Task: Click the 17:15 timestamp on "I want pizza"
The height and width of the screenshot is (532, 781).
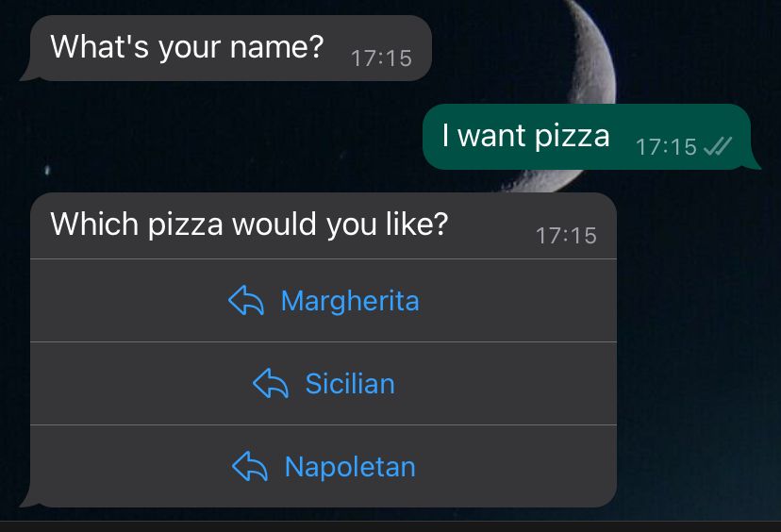Action: point(666,147)
